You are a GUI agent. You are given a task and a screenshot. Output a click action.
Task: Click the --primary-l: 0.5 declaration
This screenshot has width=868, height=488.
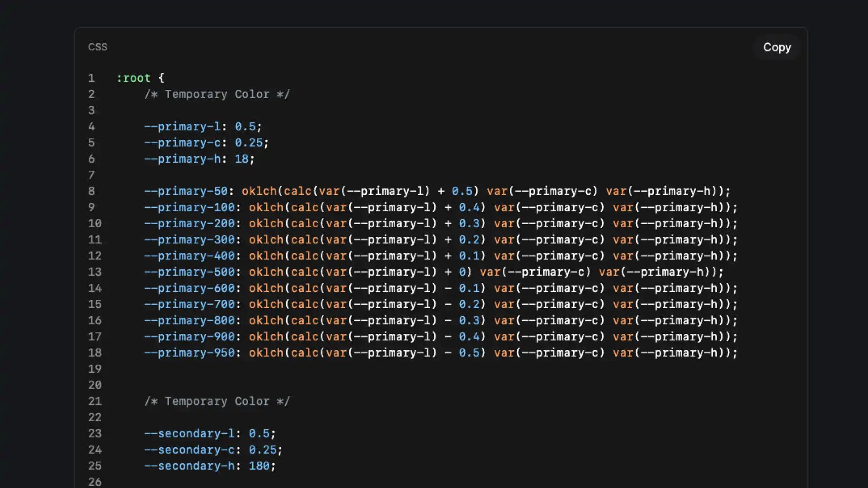(x=203, y=127)
